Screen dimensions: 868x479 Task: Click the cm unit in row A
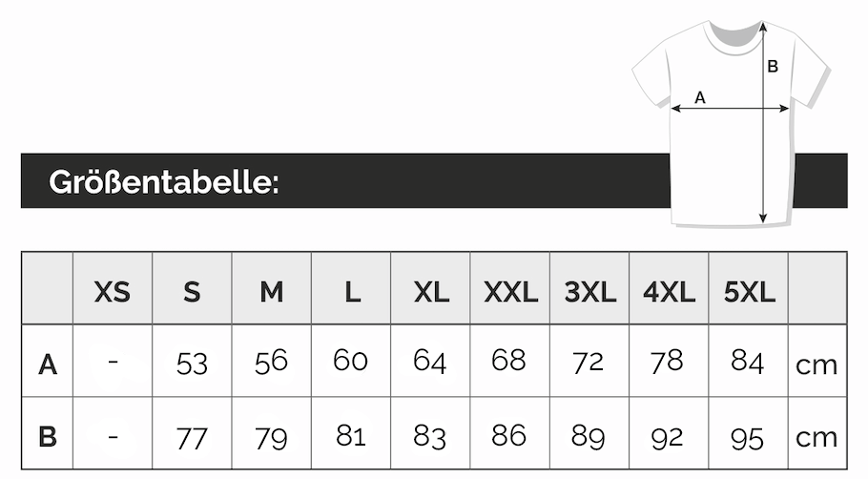[816, 364]
